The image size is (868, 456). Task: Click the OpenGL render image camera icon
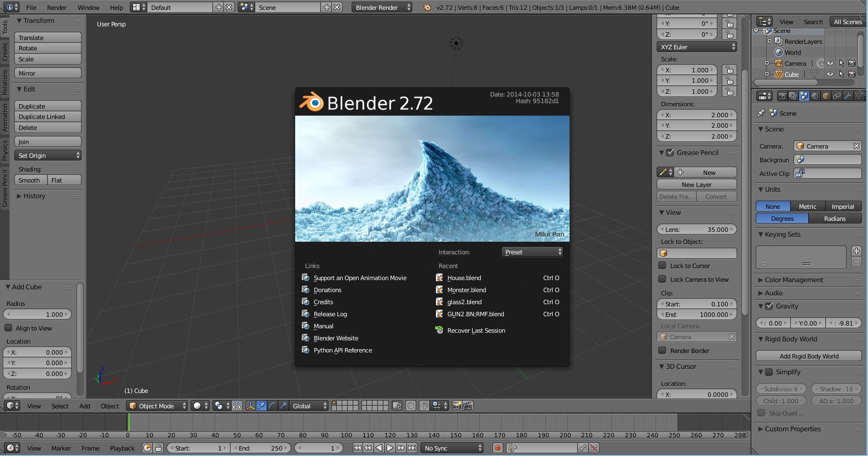point(457,406)
